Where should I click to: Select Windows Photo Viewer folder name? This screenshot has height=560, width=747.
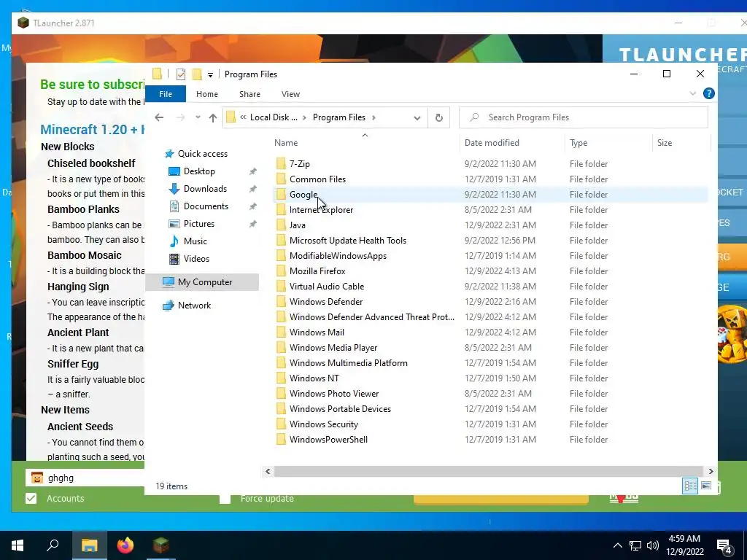pos(334,393)
